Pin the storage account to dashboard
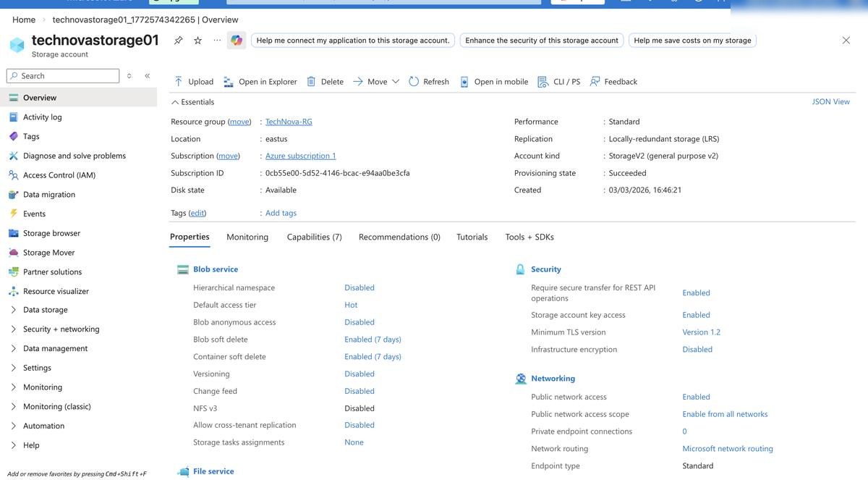 point(178,41)
